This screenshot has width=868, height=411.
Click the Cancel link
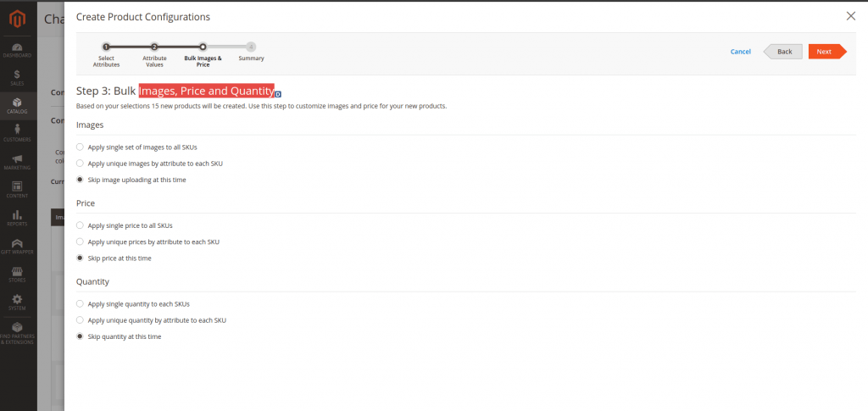[740, 52]
